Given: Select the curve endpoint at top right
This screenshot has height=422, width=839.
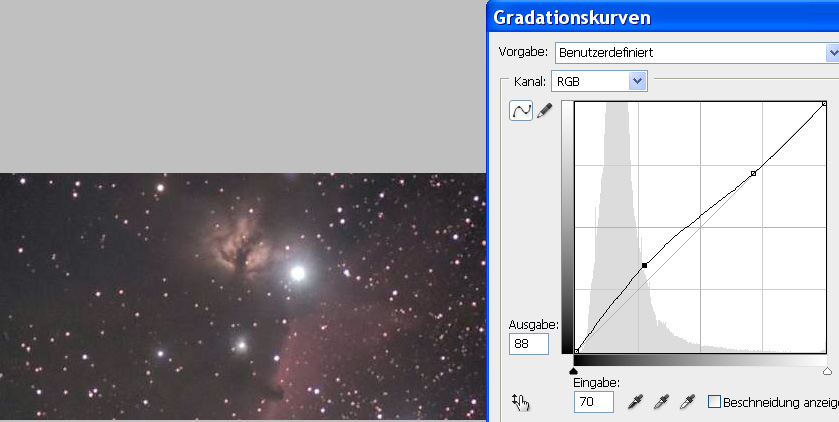Looking at the screenshot, I should click(825, 103).
